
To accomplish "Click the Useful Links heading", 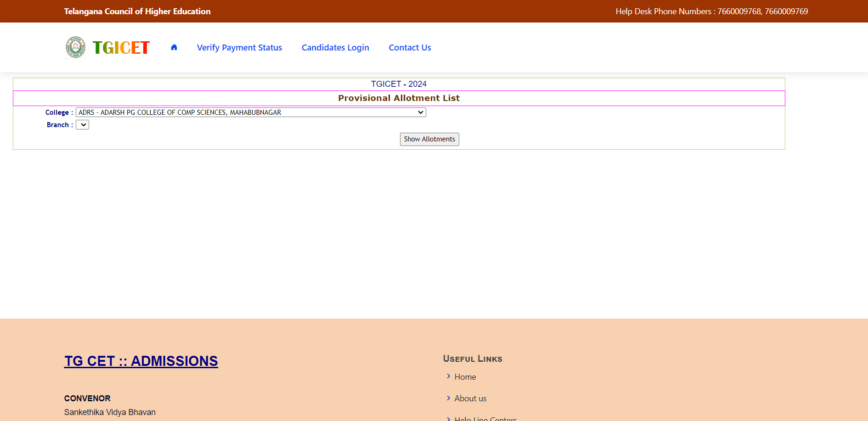I will (x=473, y=359).
